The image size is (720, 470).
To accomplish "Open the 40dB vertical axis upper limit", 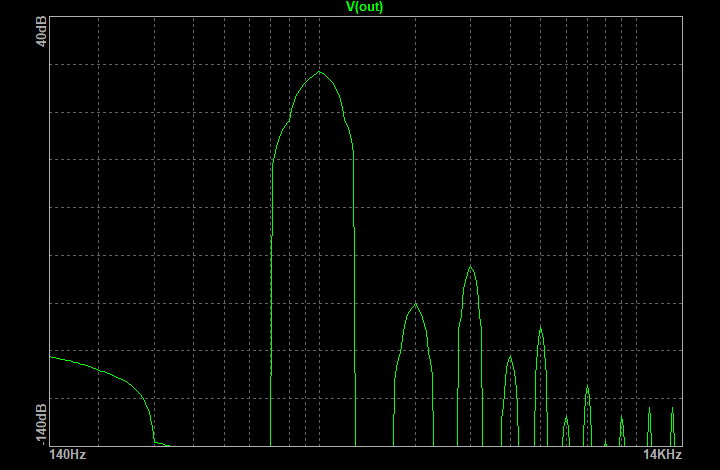I will click(x=41, y=32).
